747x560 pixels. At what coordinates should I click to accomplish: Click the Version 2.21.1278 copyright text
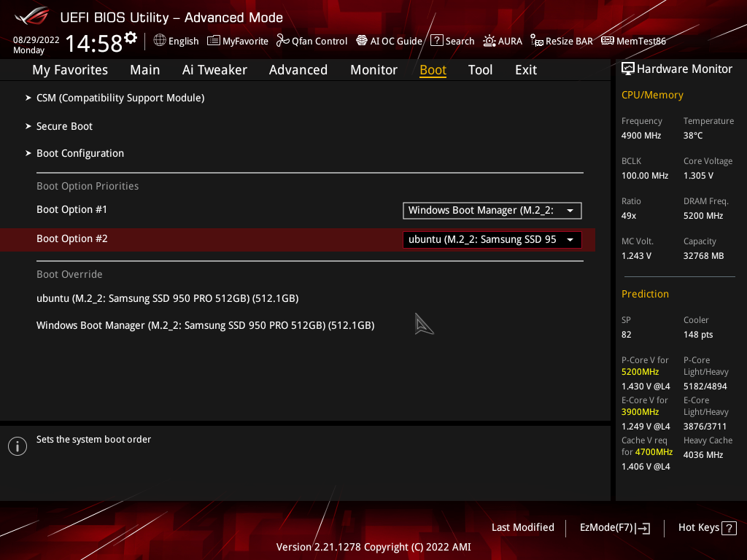pos(373,547)
